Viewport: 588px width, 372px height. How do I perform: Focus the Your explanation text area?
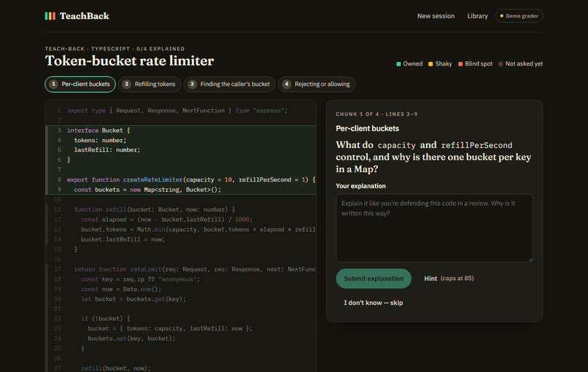(434, 228)
